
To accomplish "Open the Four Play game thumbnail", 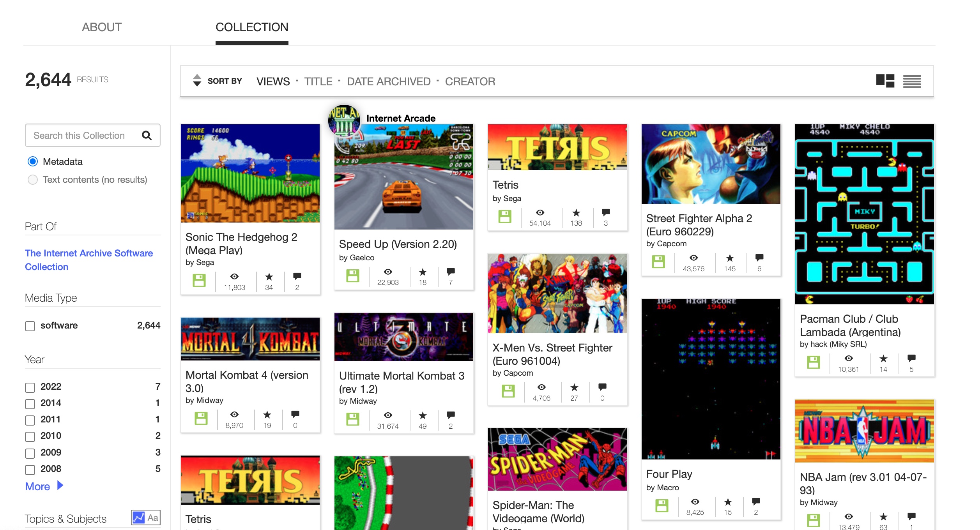I will click(710, 379).
